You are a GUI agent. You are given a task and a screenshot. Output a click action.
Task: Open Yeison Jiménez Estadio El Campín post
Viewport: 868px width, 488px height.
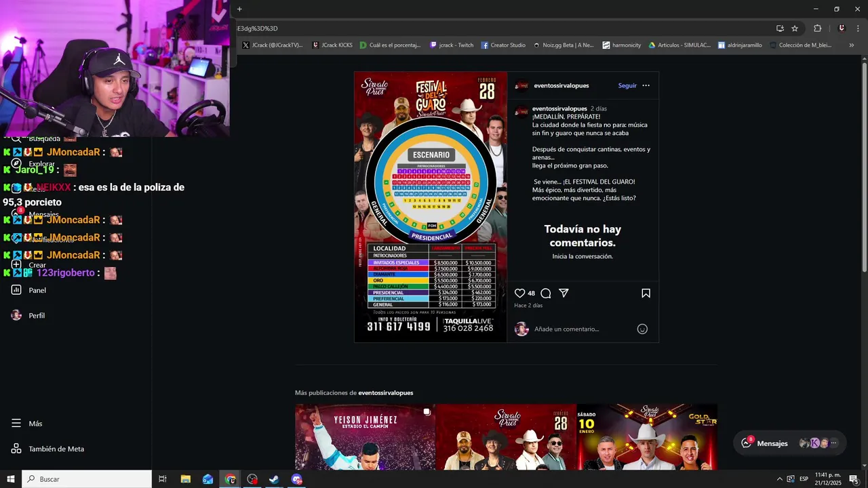coord(365,437)
